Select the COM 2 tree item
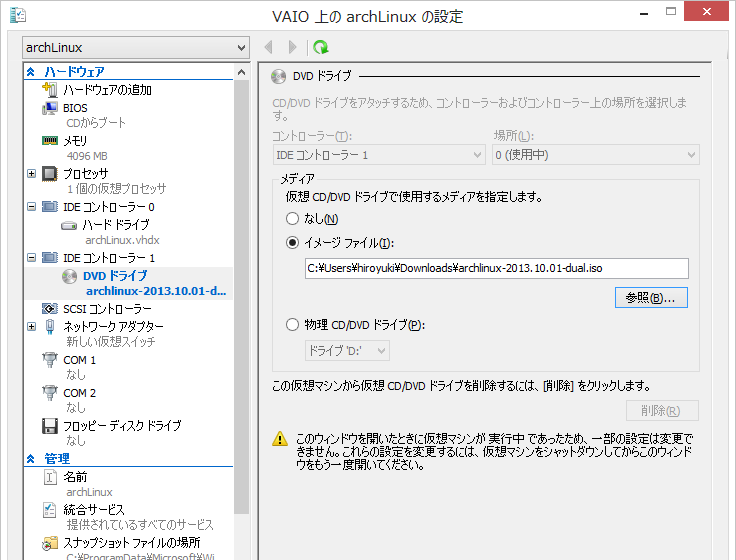This screenshot has width=736, height=560. [79, 393]
